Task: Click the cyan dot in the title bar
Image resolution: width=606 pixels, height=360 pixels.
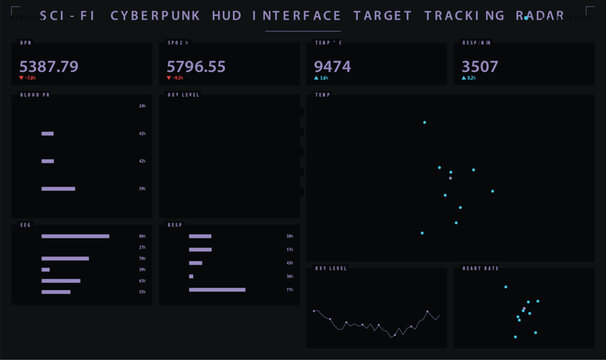Action: point(526,18)
